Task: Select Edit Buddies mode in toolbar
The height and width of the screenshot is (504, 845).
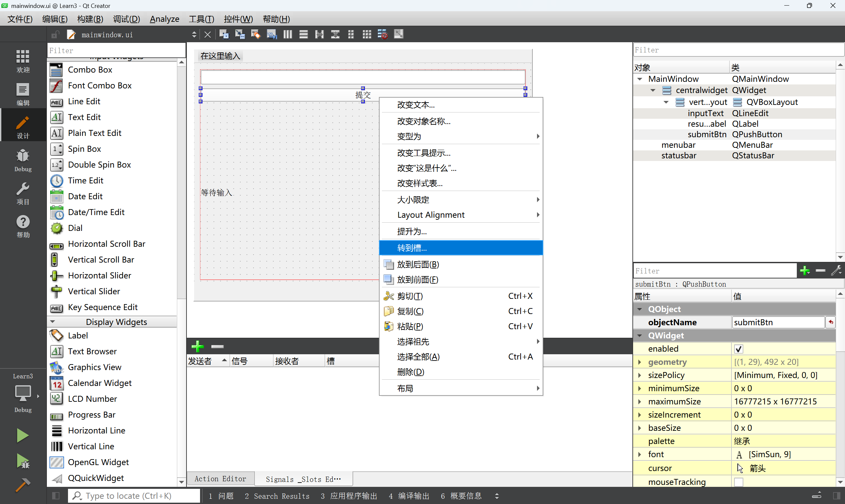Action: coord(256,34)
